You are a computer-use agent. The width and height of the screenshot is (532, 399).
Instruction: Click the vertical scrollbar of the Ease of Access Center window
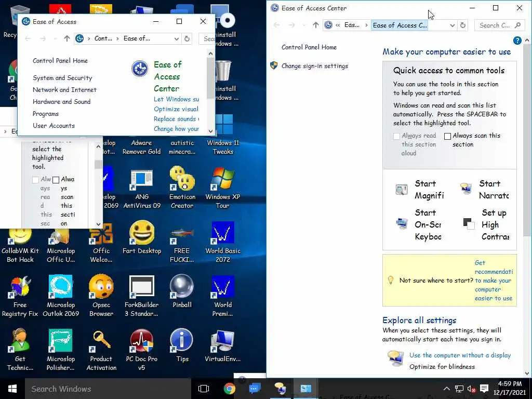[x=527, y=140]
